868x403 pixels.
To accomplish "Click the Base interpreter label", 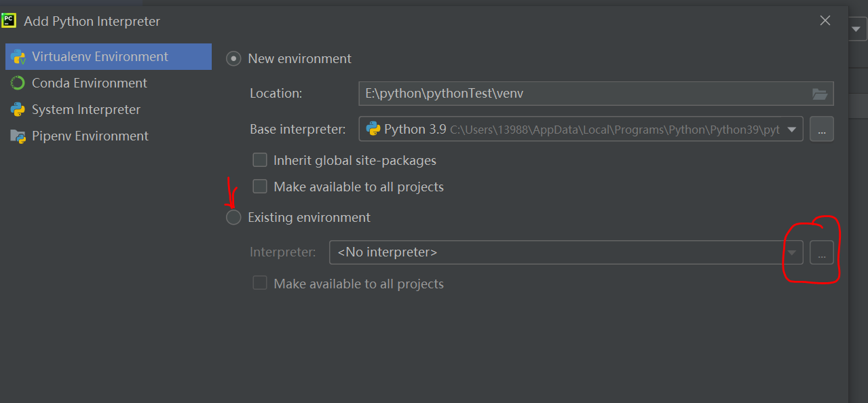I will [x=298, y=129].
